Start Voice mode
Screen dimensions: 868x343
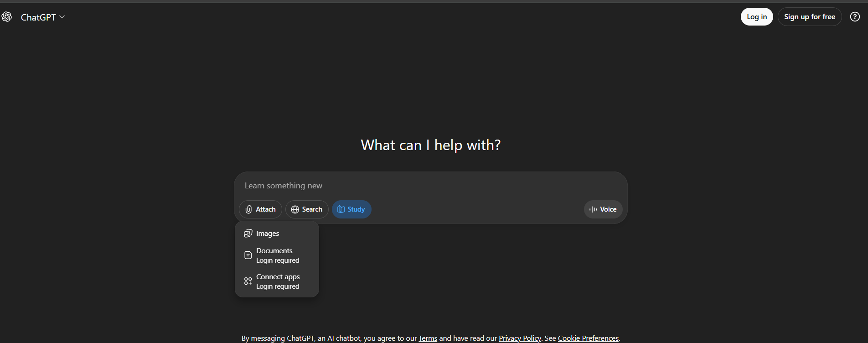coord(603,209)
